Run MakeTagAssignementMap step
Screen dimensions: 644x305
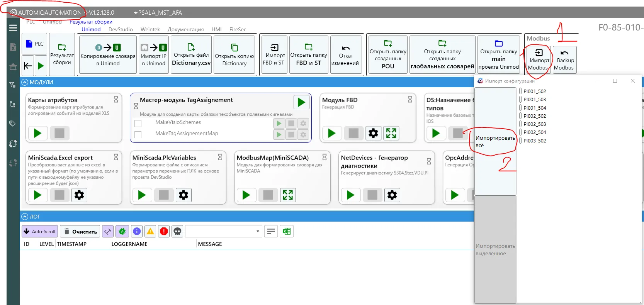pos(279,135)
